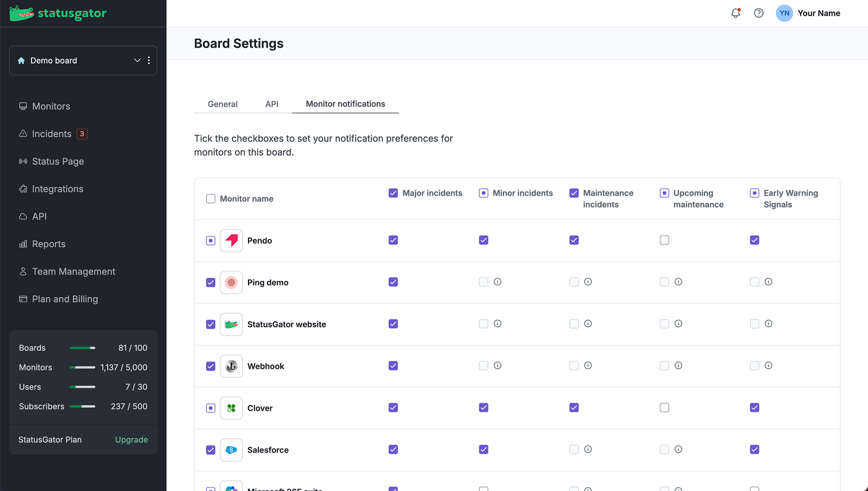Tick the Monitor name select-all checkbox
The height and width of the screenshot is (491, 868).
pos(211,198)
